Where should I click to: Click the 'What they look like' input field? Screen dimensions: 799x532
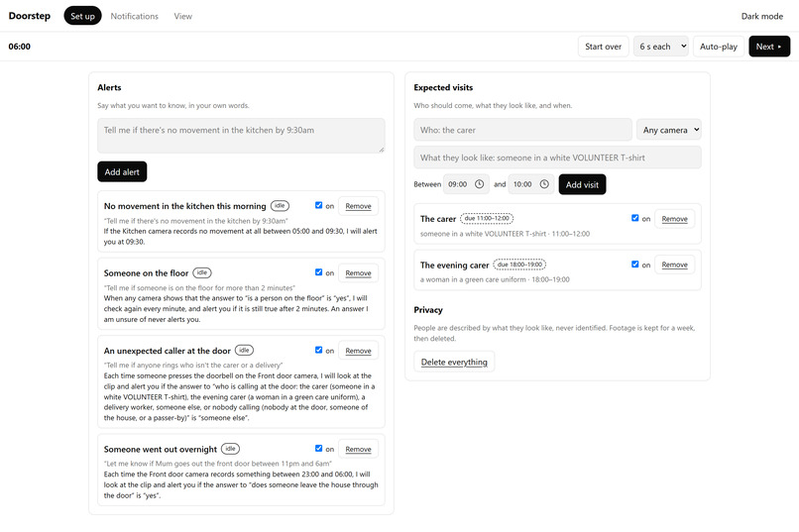click(x=557, y=158)
